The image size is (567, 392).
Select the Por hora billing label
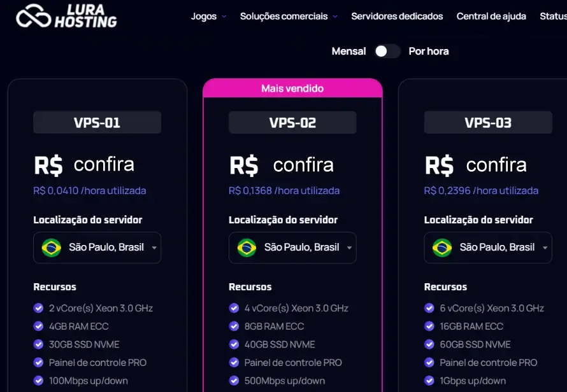(429, 52)
